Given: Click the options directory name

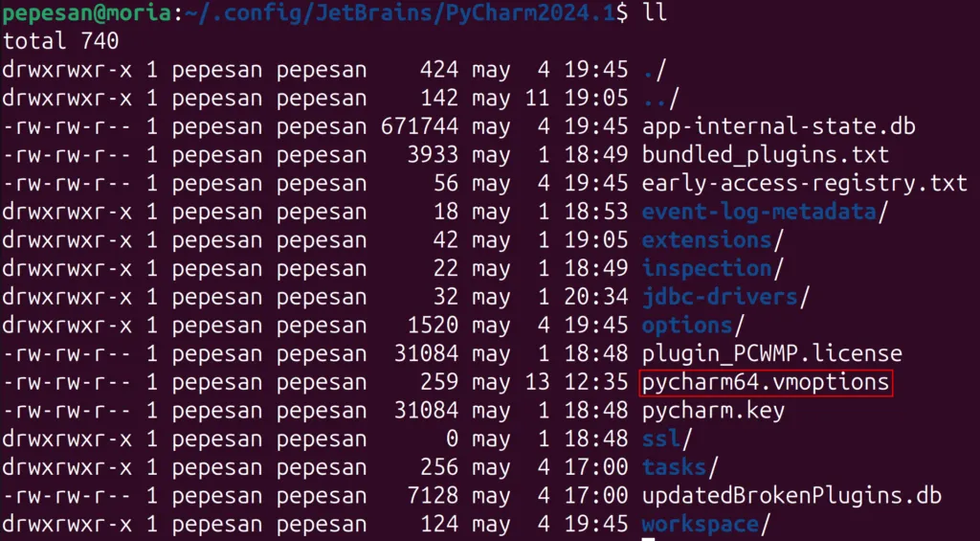Looking at the screenshot, I should pos(686,326).
